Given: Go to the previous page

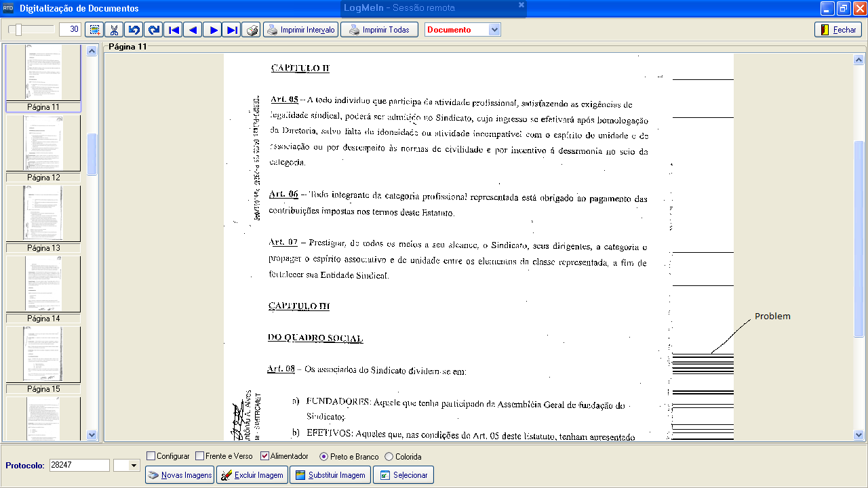Looking at the screenshot, I should [193, 30].
